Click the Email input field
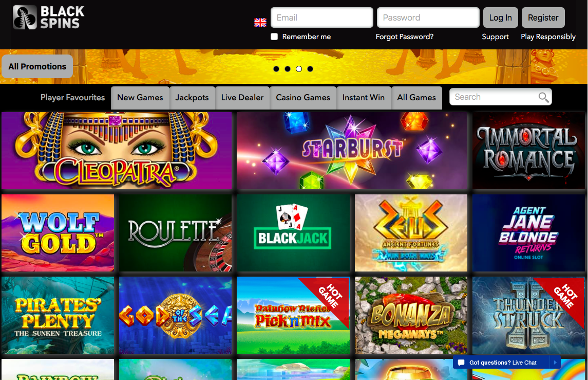The width and height of the screenshot is (588, 380). point(322,17)
